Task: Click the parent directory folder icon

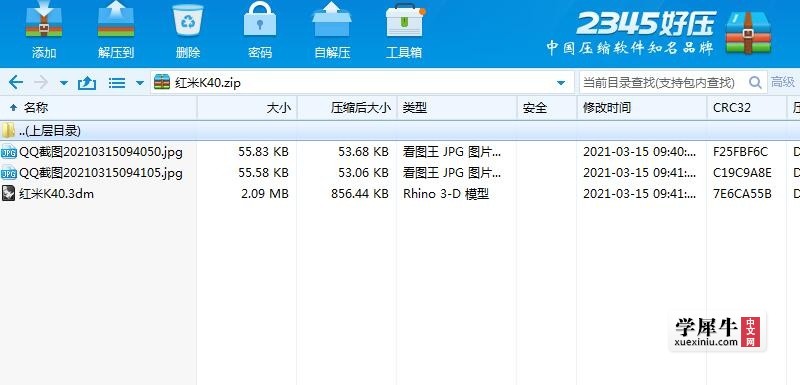Action: [8, 131]
